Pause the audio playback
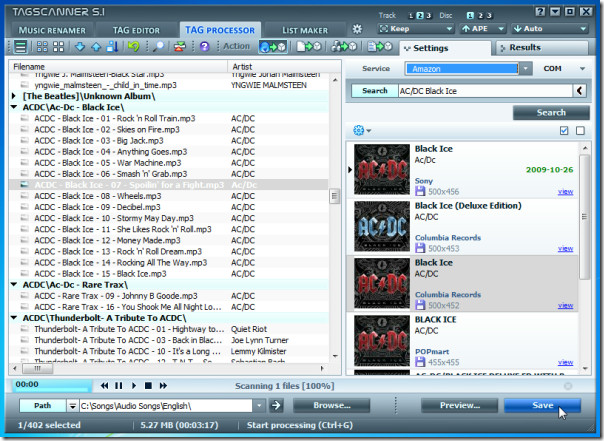The width and height of the screenshot is (604, 441). pos(118,386)
